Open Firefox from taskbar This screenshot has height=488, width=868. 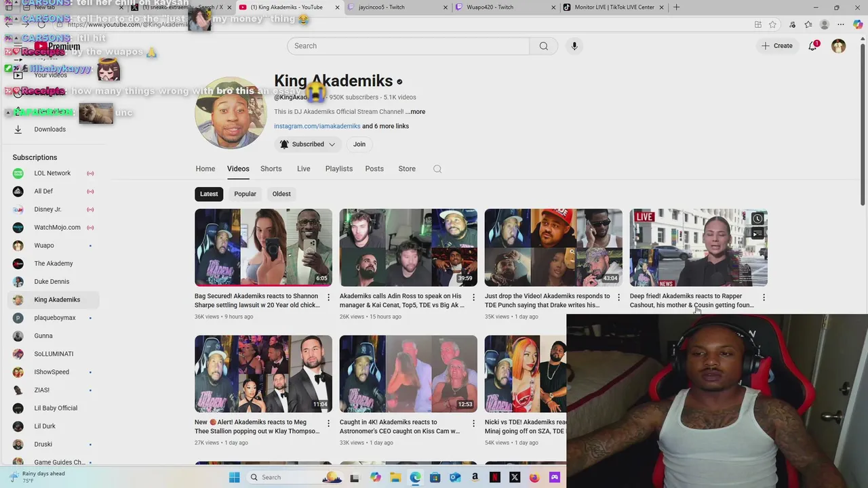[534, 477]
